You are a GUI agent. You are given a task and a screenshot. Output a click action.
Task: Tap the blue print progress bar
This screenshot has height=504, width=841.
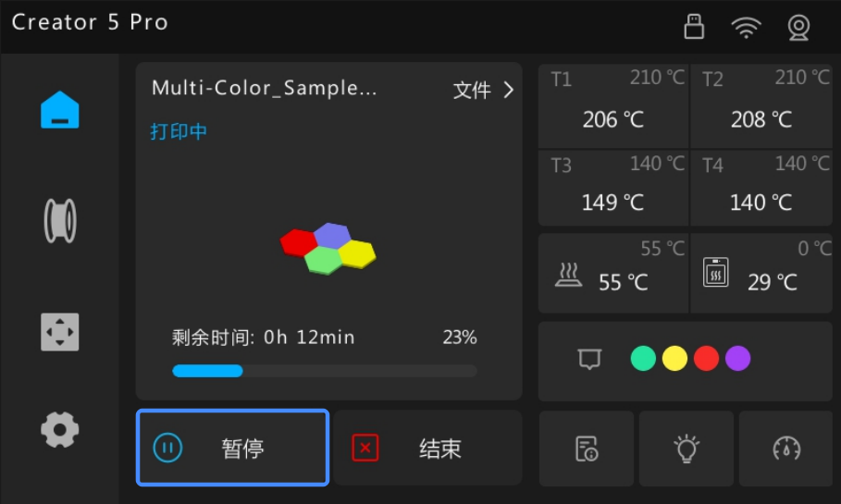[325, 371]
